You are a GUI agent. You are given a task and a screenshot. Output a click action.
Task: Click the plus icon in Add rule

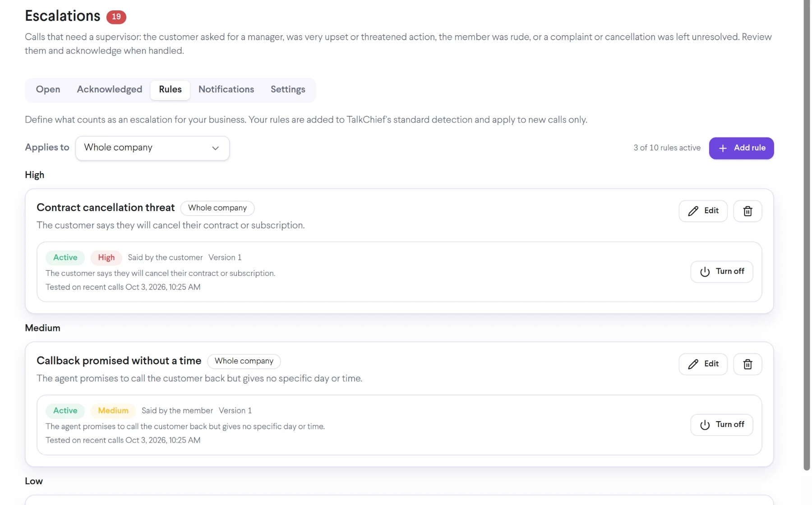(x=723, y=148)
